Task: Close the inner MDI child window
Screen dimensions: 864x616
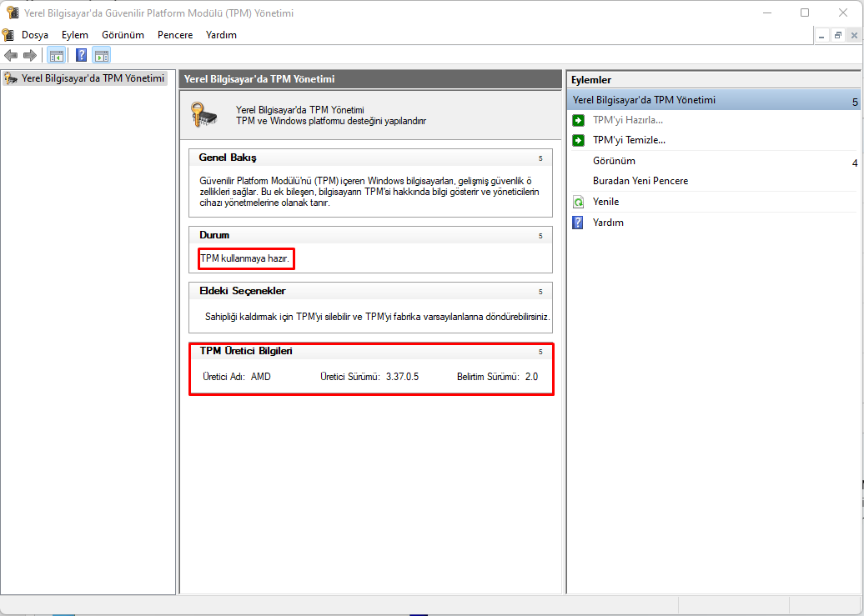Action: pyautogui.click(x=854, y=35)
